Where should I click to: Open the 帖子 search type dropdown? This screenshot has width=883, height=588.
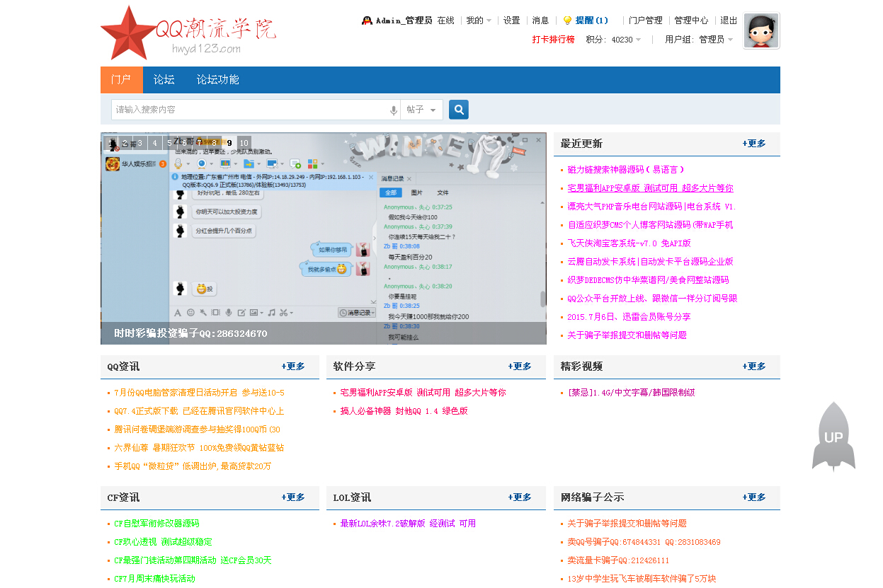click(422, 110)
